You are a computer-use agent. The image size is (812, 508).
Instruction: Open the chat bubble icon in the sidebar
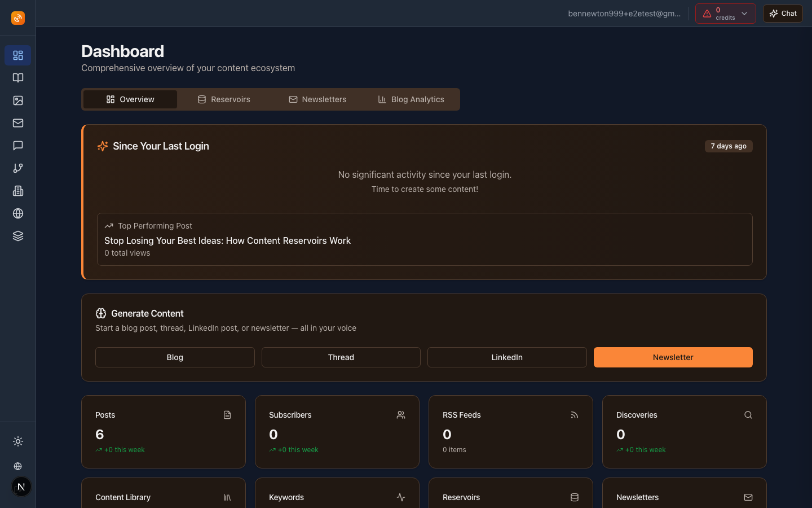(17, 146)
